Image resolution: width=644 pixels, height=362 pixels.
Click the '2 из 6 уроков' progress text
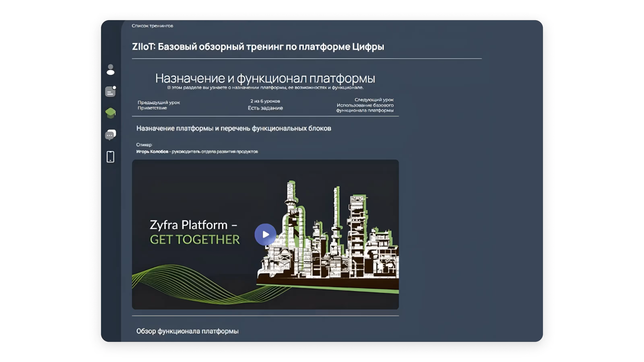pos(265,101)
